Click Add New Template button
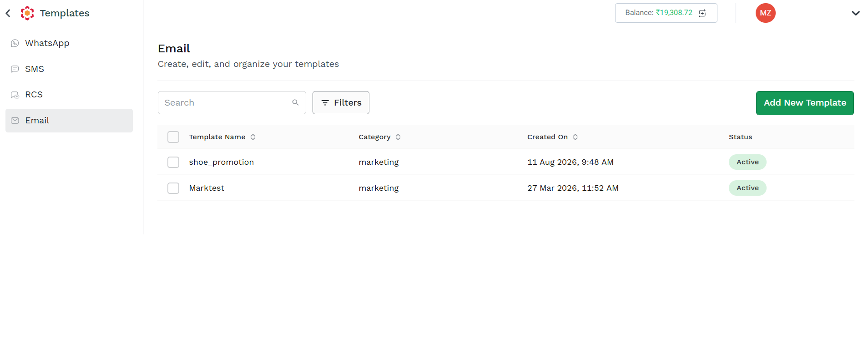This screenshot has width=868, height=340. 805,103
